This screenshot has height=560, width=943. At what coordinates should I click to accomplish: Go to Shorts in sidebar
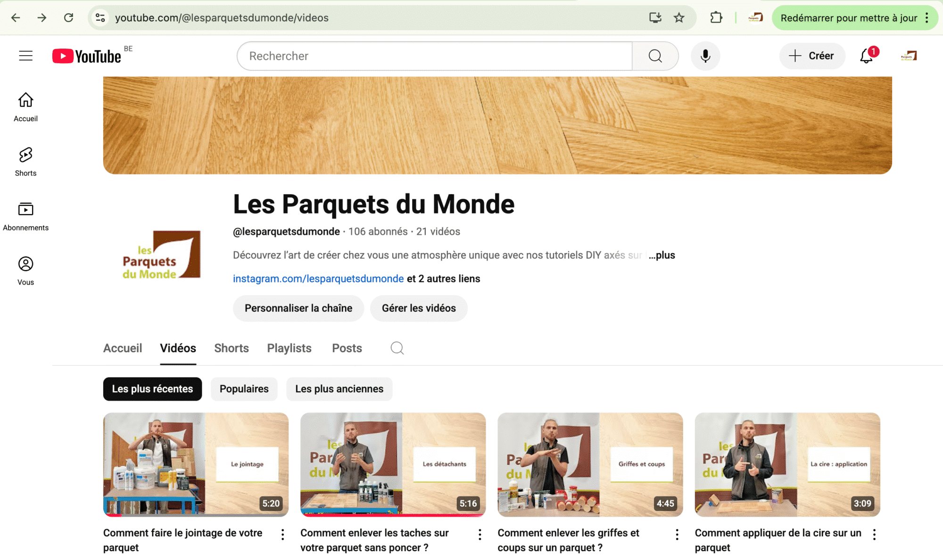click(25, 161)
